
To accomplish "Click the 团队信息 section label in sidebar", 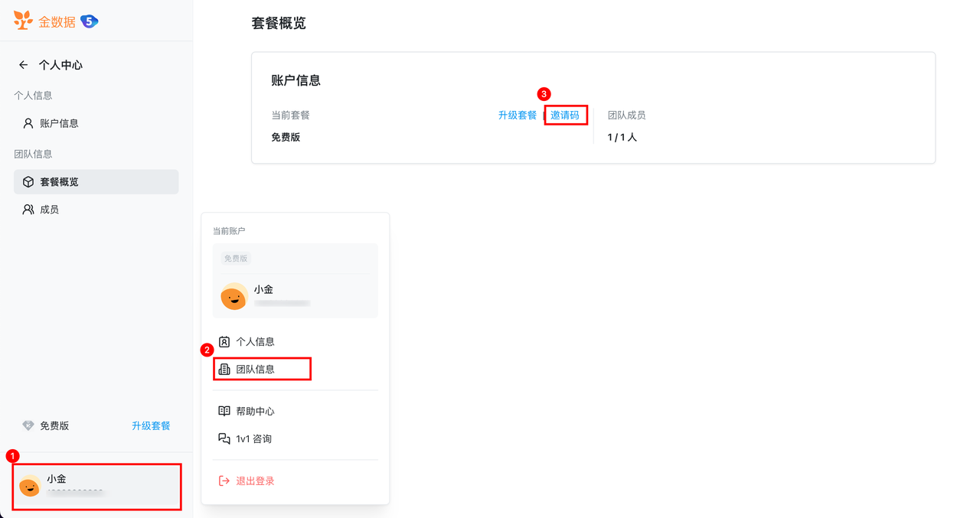I will (33, 155).
